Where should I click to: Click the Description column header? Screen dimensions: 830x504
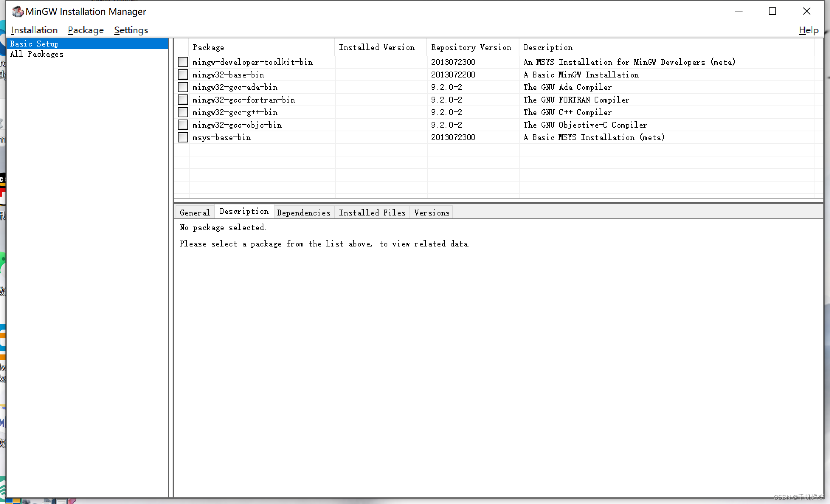point(667,47)
